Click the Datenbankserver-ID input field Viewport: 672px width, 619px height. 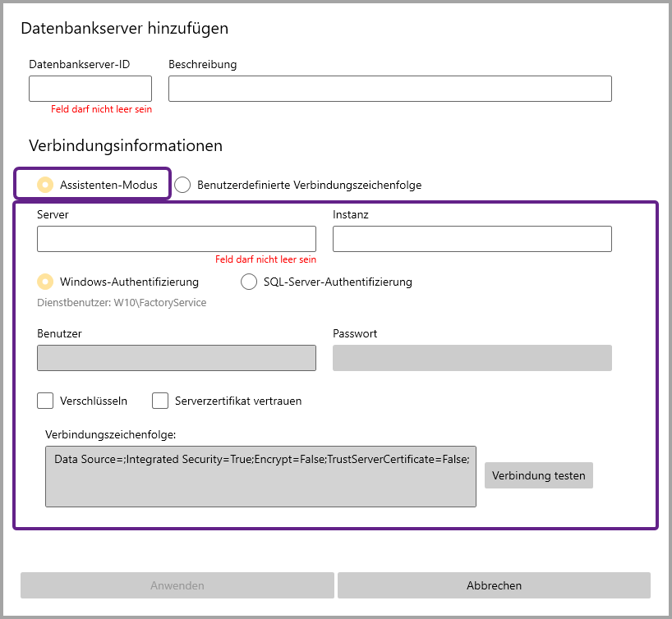(90, 89)
